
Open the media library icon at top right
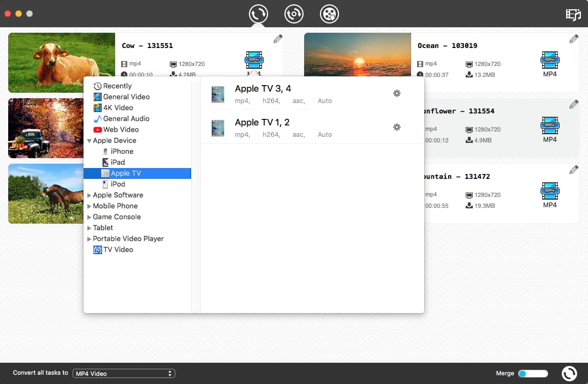coord(573,15)
